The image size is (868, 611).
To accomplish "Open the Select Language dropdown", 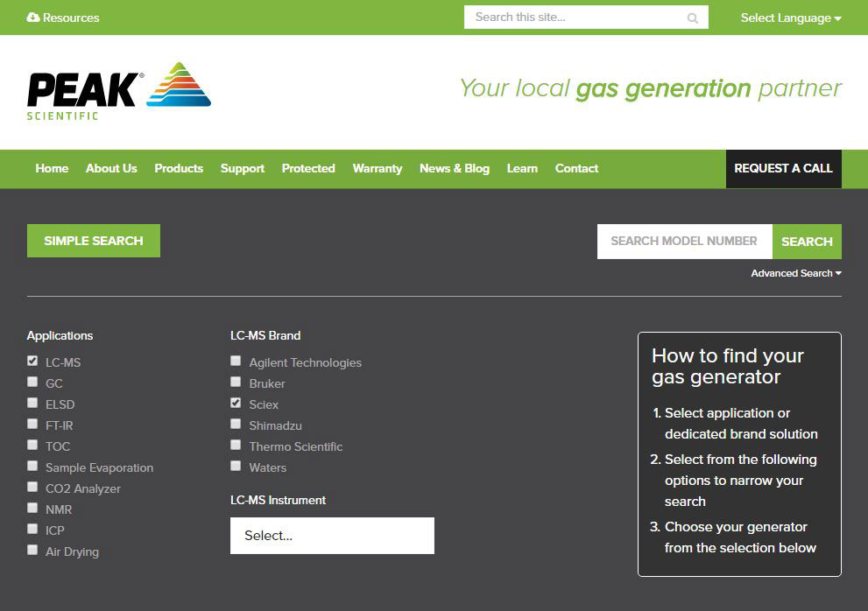I will click(x=791, y=18).
